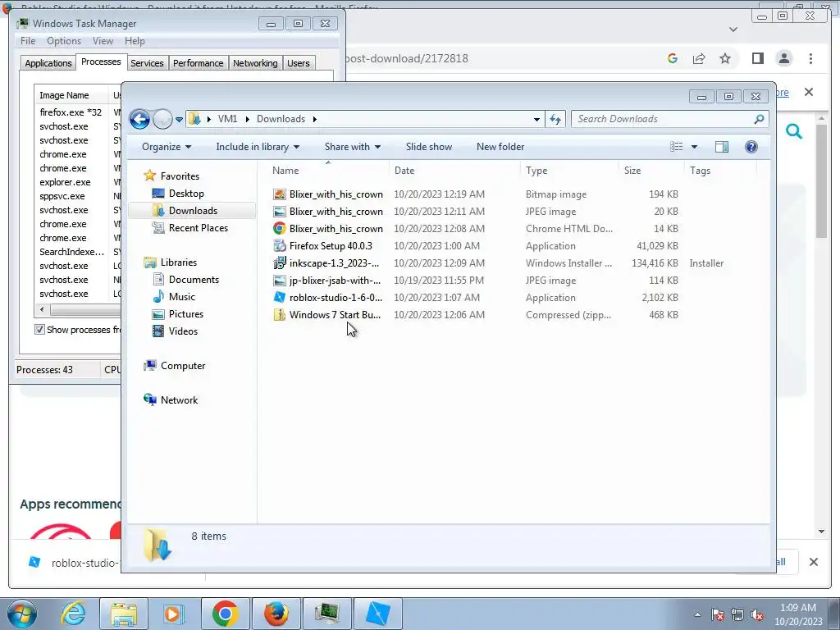Switch to Networking tab in Task Manager
This screenshot has height=630, width=840.
pyautogui.click(x=255, y=63)
